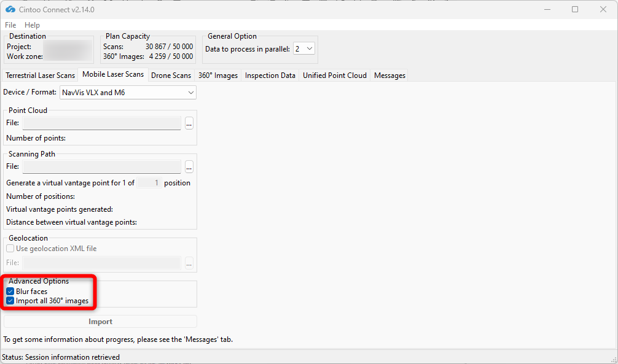Expand the Data to process in parallel dropdown
618x364 pixels.
pos(304,49)
